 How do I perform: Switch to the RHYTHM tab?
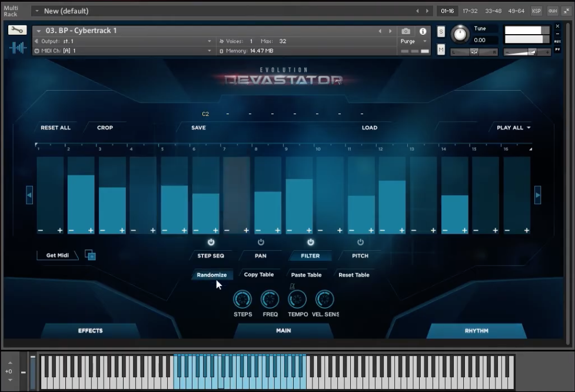coord(476,331)
